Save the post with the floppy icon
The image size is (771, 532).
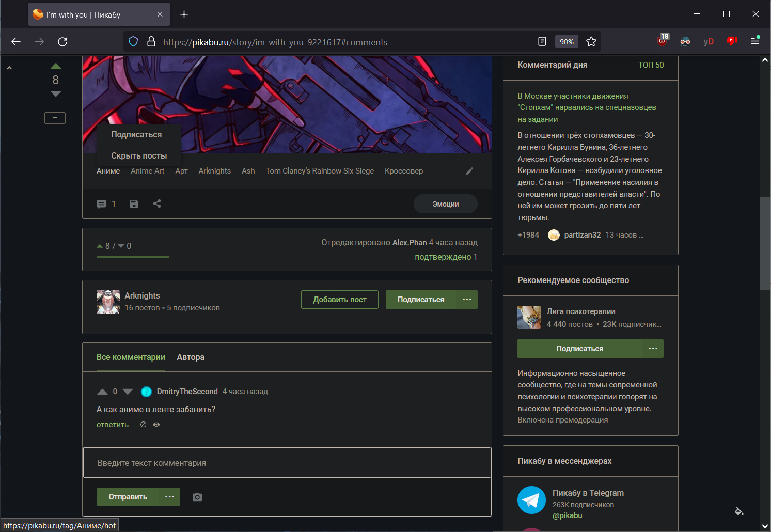134,204
